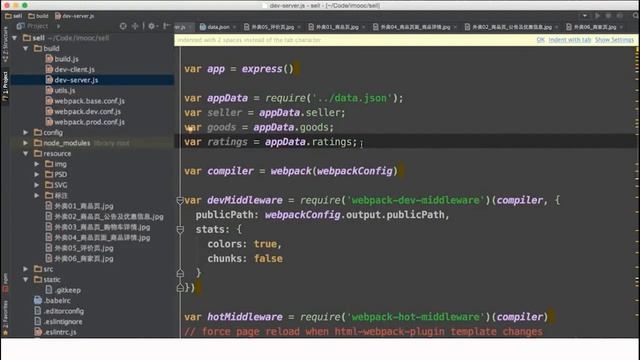Collapse the stats block fold marker
This screenshot has height=360, width=640.
[x=180, y=230]
